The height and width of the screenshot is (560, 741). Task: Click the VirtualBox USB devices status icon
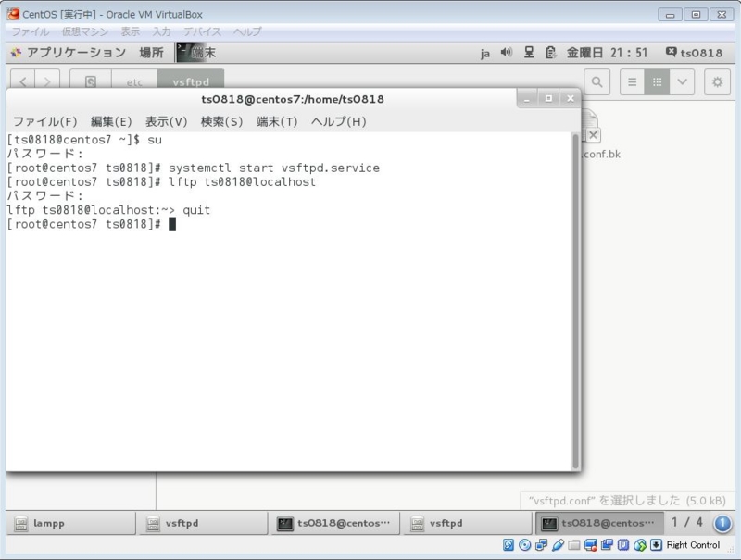click(x=558, y=545)
